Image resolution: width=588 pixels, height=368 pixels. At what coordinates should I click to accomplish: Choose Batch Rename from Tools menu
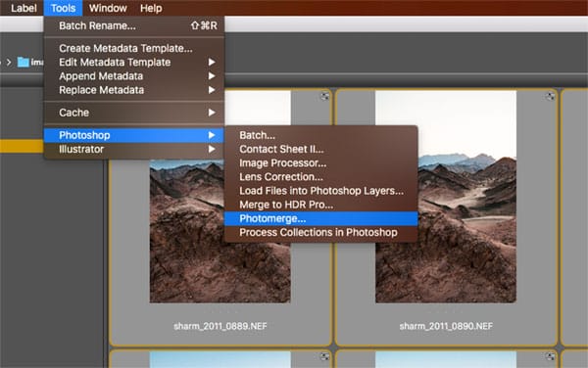pyautogui.click(x=134, y=25)
